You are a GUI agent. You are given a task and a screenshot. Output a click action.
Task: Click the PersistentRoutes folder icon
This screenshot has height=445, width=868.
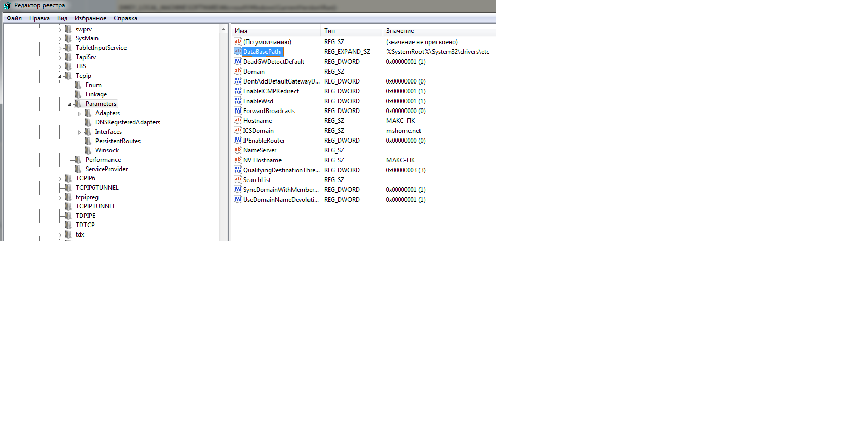(88, 141)
